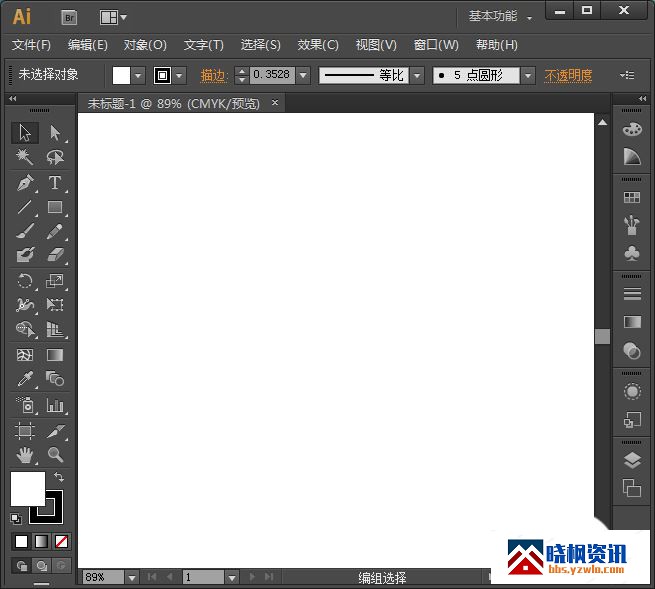Pick the Eyedropper tool
The image size is (655, 589).
click(25, 379)
